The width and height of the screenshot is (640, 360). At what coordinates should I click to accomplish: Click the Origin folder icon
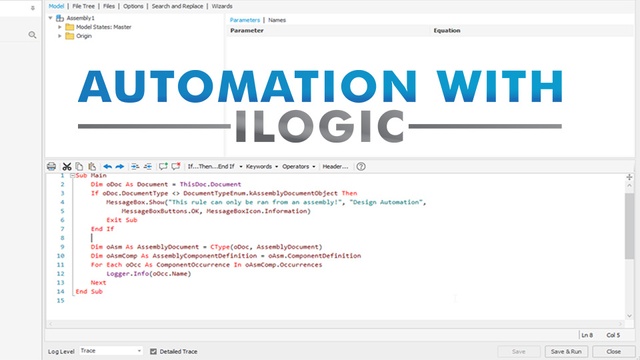coord(70,36)
